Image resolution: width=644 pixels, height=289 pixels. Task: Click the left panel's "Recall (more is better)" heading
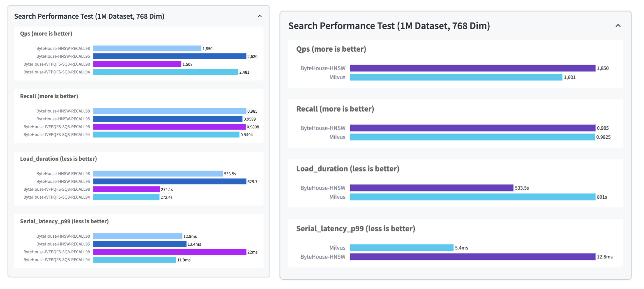pyautogui.click(x=49, y=96)
